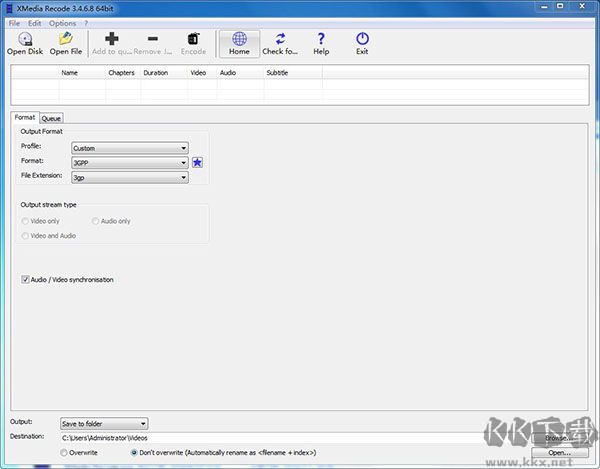Click the Encode toolbar icon

tap(193, 39)
